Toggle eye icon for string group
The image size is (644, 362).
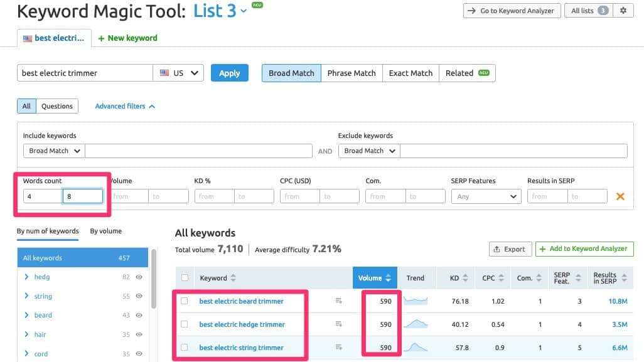pyautogui.click(x=139, y=296)
